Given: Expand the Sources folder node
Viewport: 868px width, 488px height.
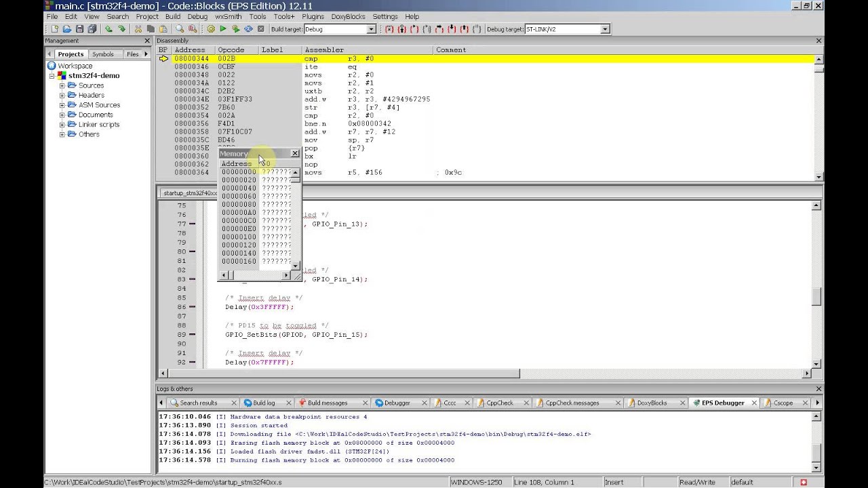Looking at the screenshot, I should (62, 85).
